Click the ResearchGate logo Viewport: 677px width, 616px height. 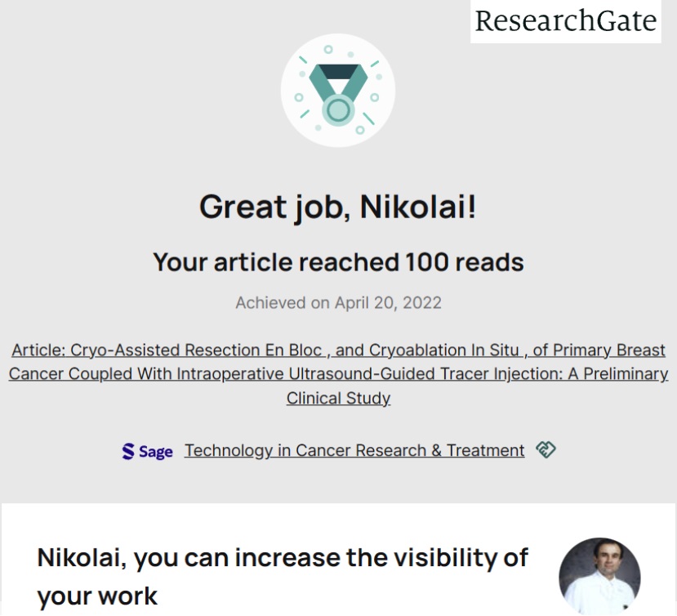pyautogui.click(x=565, y=21)
